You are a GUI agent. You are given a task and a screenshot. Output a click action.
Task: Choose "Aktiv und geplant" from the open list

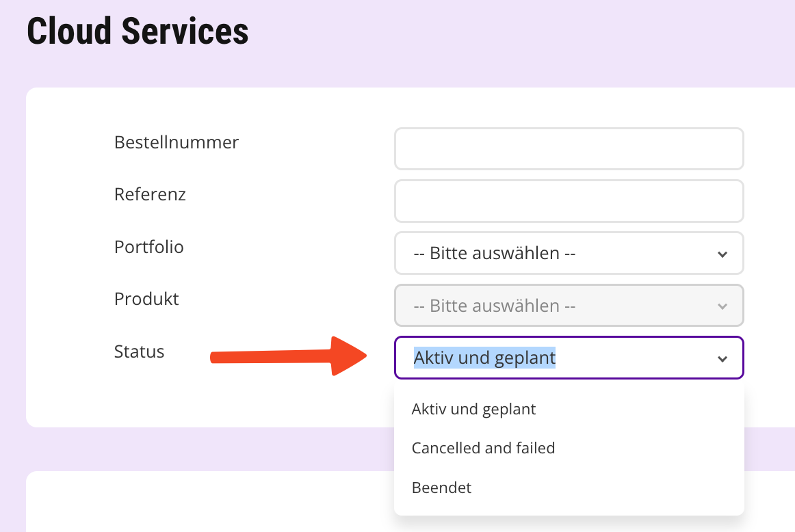(x=473, y=409)
